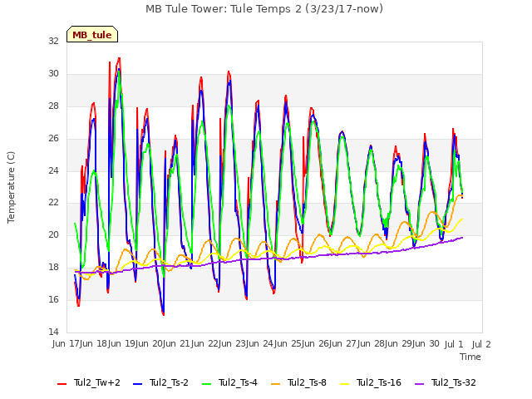The image size is (532, 399).
Task: Click the Time axis label
Action: (x=470, y=357)
